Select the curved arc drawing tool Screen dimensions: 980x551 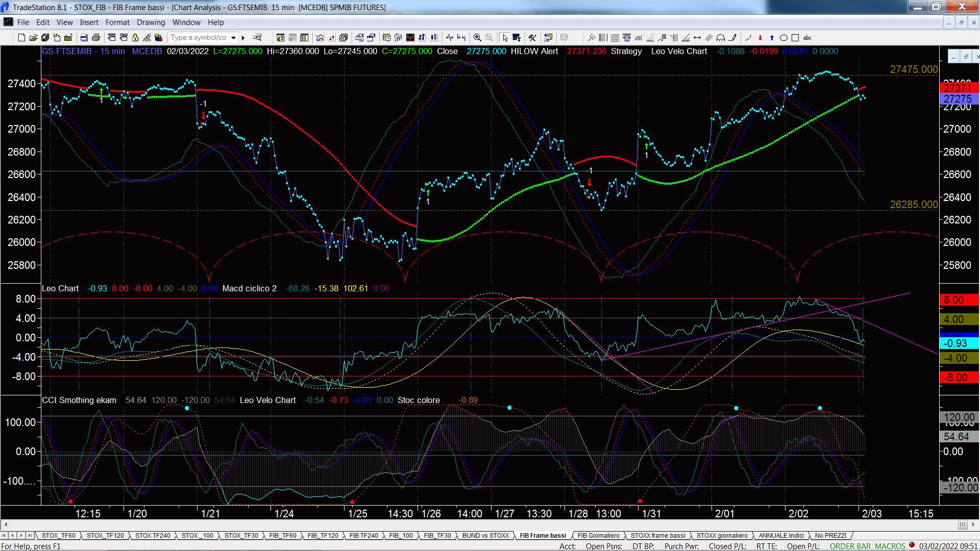pyautogui.click(x=748, y=37)
